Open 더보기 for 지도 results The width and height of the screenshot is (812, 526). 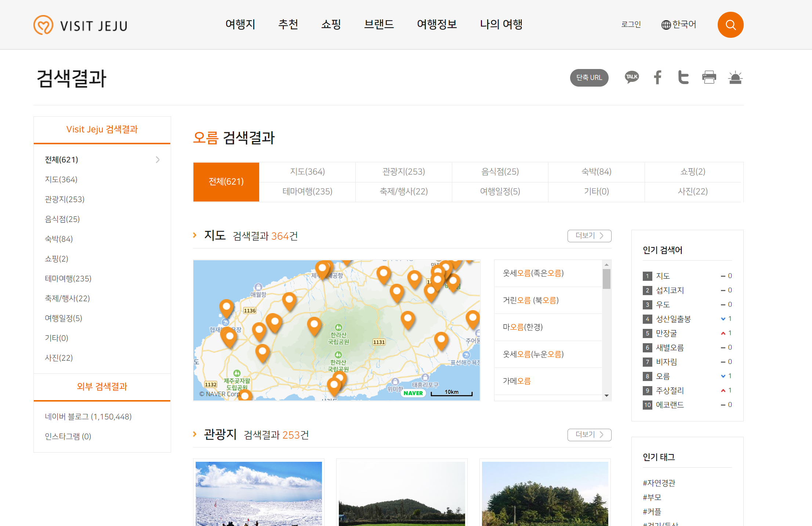(x=589, y=236)
